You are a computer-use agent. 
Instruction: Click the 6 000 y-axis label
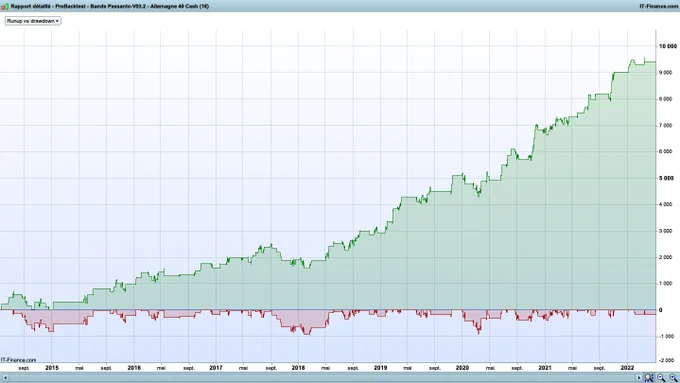coord(666,151)
